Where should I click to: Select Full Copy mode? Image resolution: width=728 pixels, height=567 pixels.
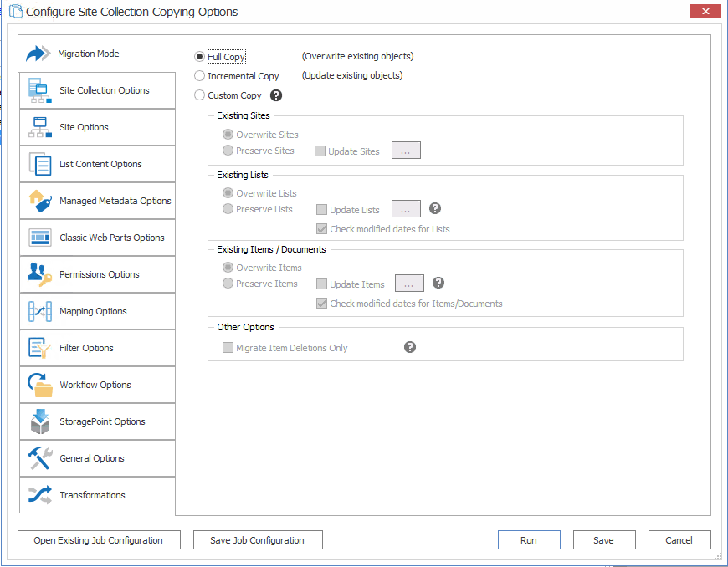click(199, 56)
